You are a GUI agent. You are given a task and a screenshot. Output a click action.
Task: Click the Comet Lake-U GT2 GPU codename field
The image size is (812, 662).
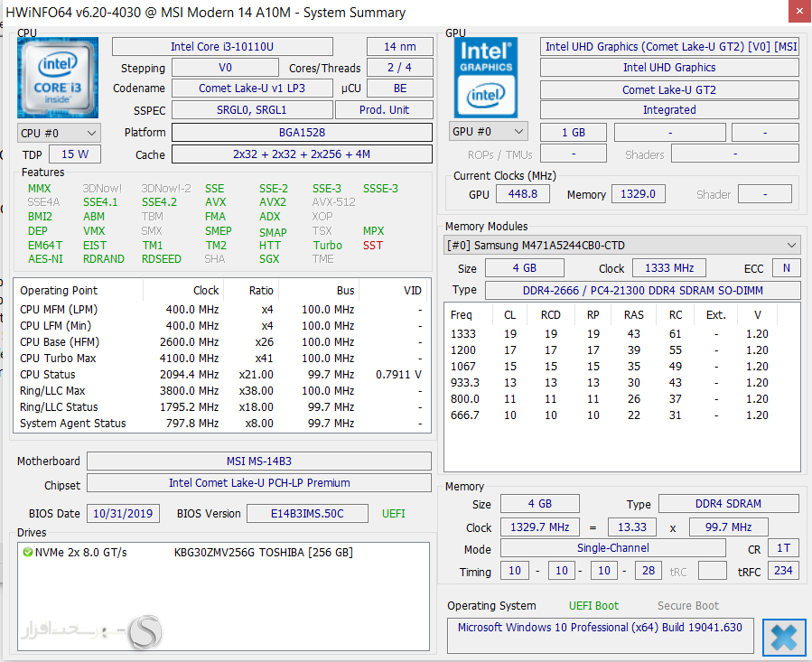[x=669, y=89]
